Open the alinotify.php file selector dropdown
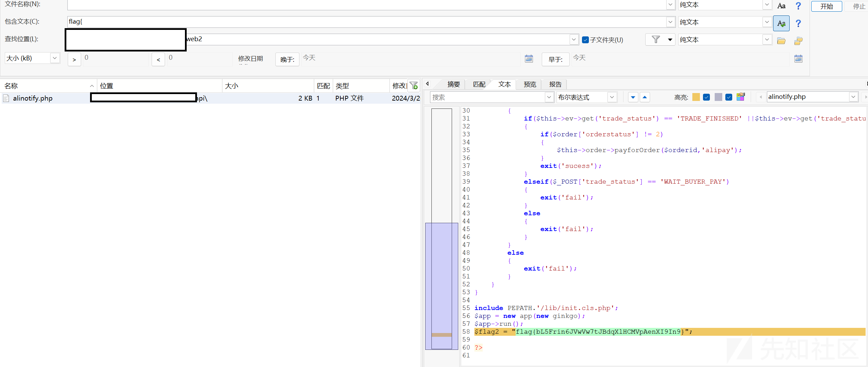 pyautogui.click(x=853, y=97)
